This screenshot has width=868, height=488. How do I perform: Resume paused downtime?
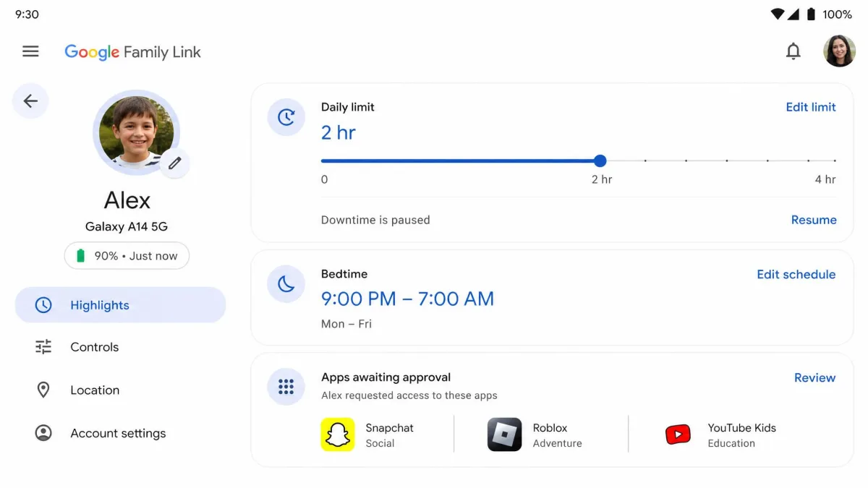coord(814,220)
